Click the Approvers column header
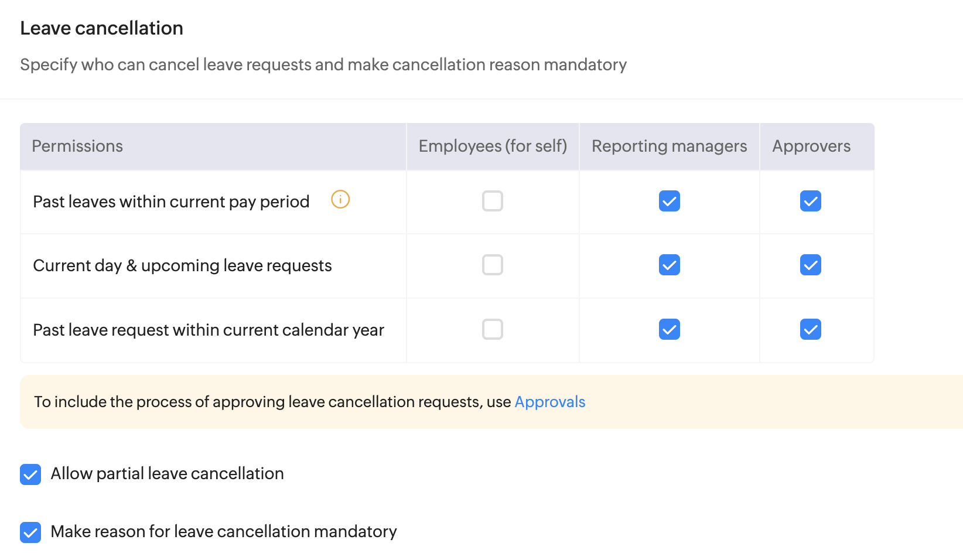Image resolution: width=963 pixels, height=560 pixels. tap(811, 146)
